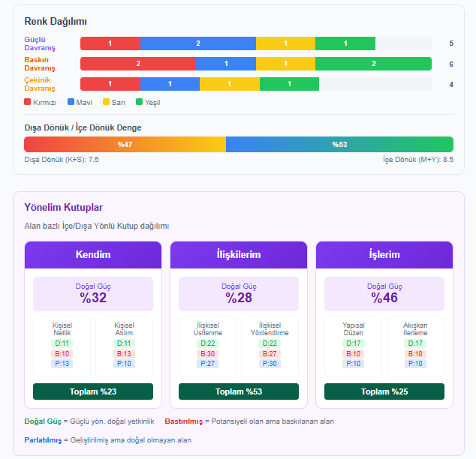Click the B:30 badge under İlişkisel Üstlenme
This screenshot has height=459, width=476.
[x=208, y=353]
